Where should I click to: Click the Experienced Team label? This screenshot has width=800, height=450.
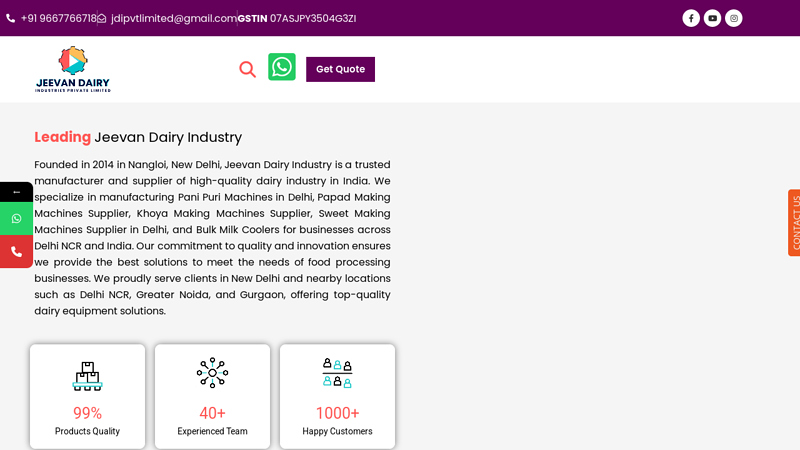[212, 431]
